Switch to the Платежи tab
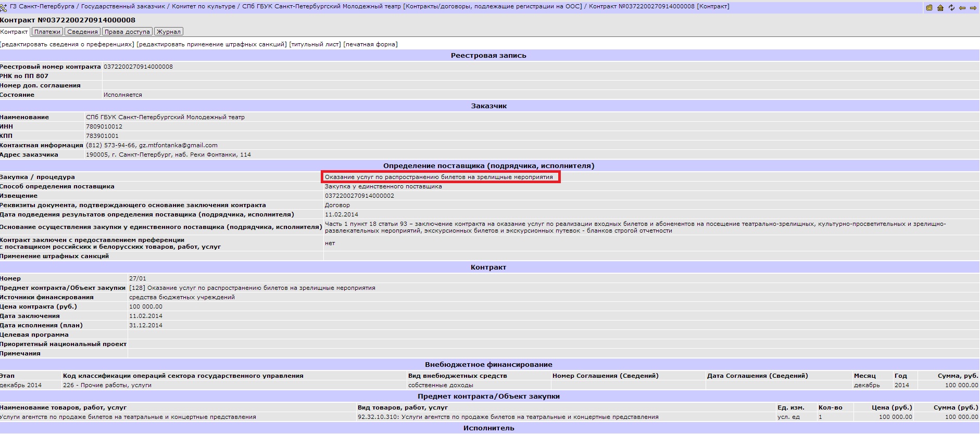Screen dimensions: 980x434 47,32
